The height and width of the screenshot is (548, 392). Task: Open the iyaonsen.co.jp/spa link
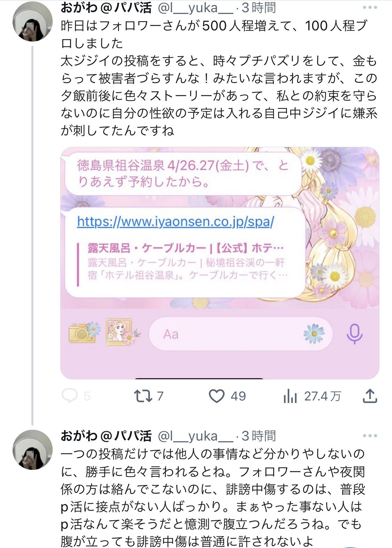(176, 221)
